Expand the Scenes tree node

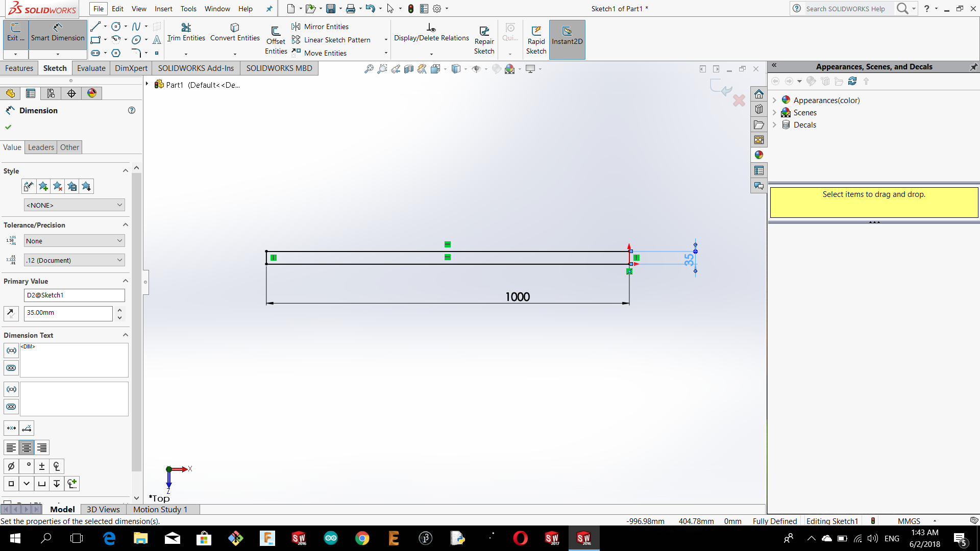tap(774, 113)
